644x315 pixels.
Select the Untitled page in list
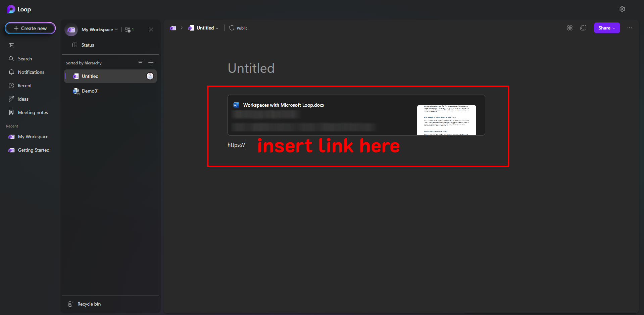pos(110,76)
